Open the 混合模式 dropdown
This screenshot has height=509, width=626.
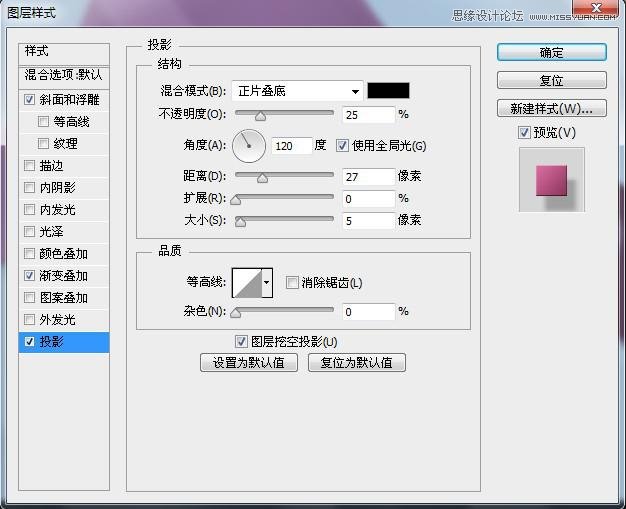(x=297, y=91)
